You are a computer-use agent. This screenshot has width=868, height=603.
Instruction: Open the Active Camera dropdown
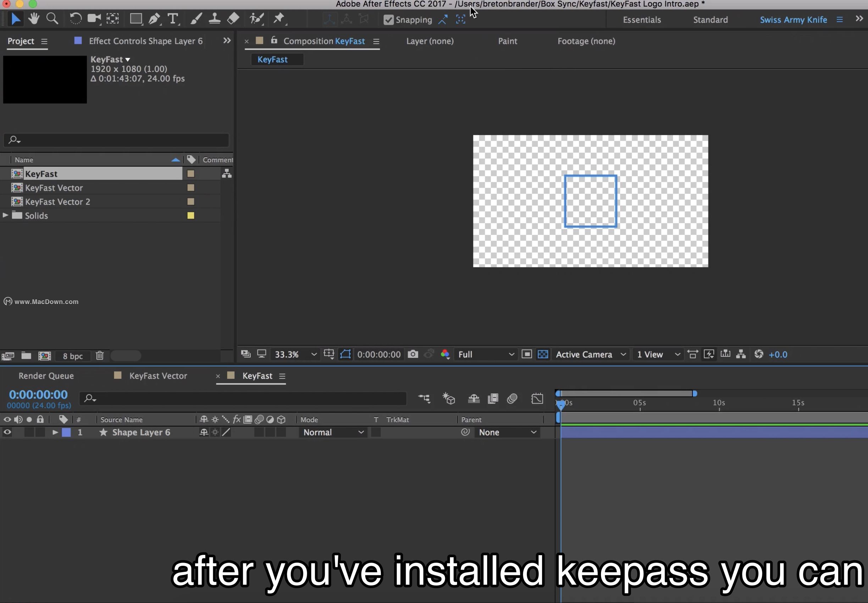click(x=590, y=354)
